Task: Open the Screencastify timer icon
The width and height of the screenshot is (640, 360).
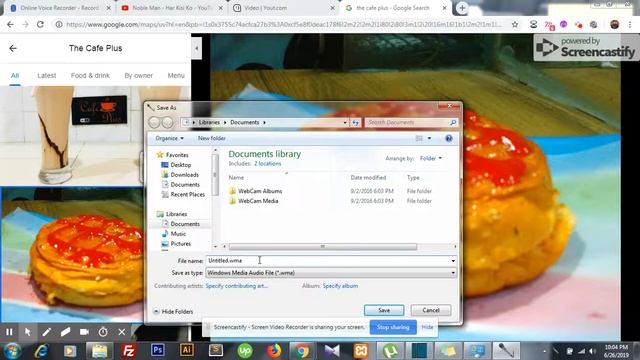Action: point(103,332)
